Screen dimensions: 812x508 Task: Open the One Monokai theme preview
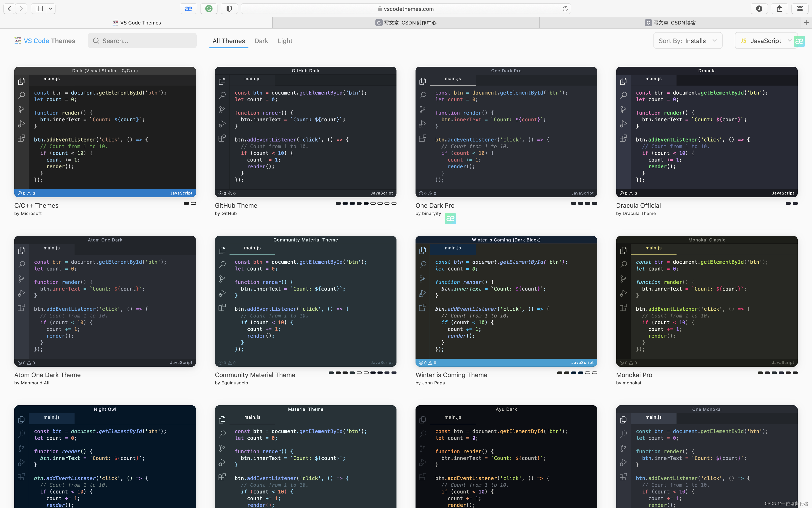point(707,457)
